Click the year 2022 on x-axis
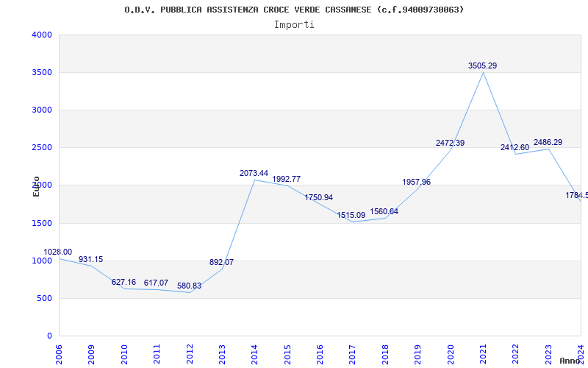 [x=516, y=354]
